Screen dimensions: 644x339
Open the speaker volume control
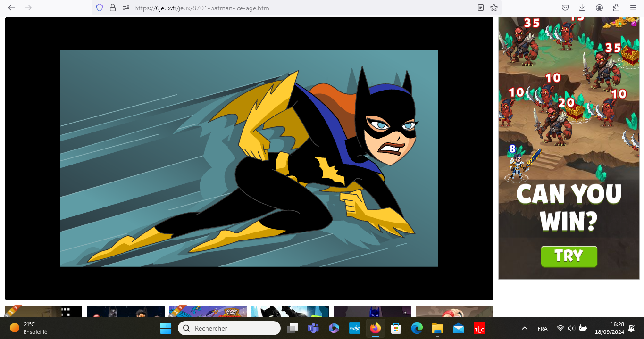pyautogui.click(x=571, y=328)
